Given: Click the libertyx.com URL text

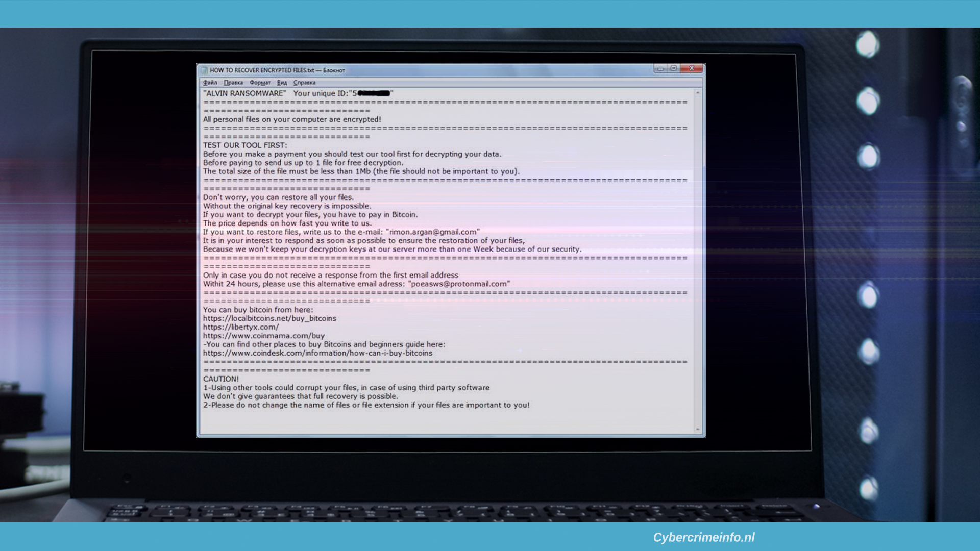Looking at the screenshot, I should point(241,327).
